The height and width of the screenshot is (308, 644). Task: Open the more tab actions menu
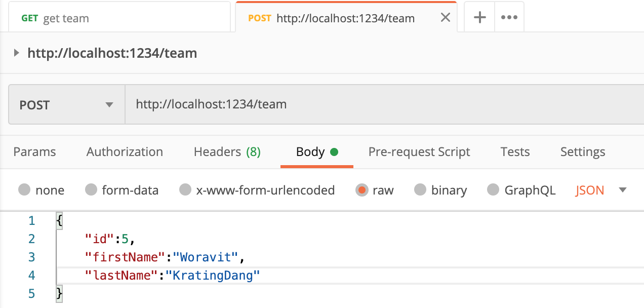tap(509, 17)
